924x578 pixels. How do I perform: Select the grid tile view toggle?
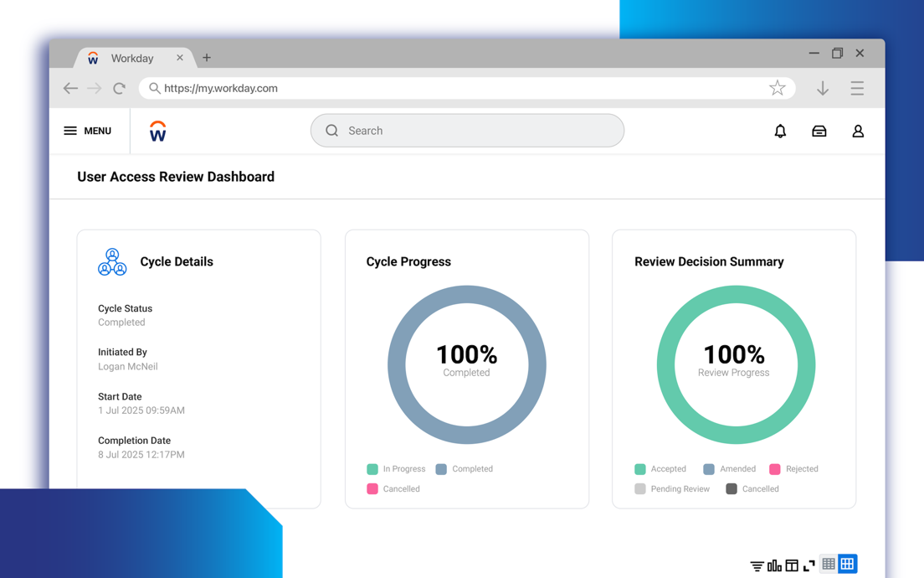pos(847,565)
